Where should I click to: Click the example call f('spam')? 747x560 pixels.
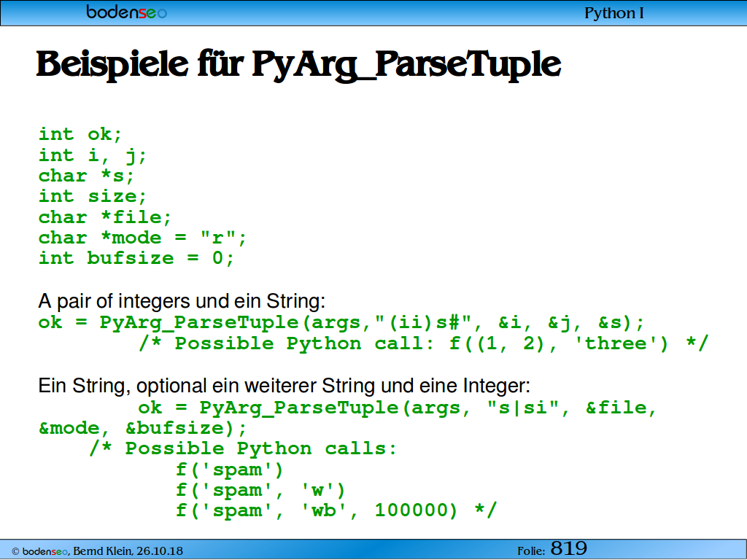[230, 470]
